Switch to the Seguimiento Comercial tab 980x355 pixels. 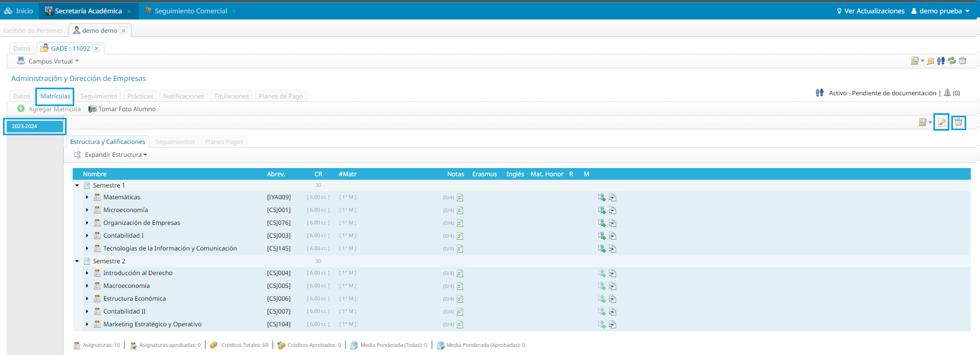click(x=190, y=11)
